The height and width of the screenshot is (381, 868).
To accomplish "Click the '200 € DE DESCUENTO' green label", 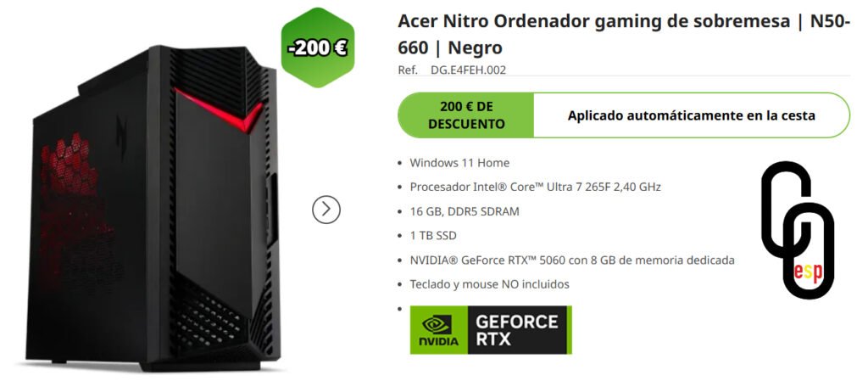I will click(x=466, y=115).
